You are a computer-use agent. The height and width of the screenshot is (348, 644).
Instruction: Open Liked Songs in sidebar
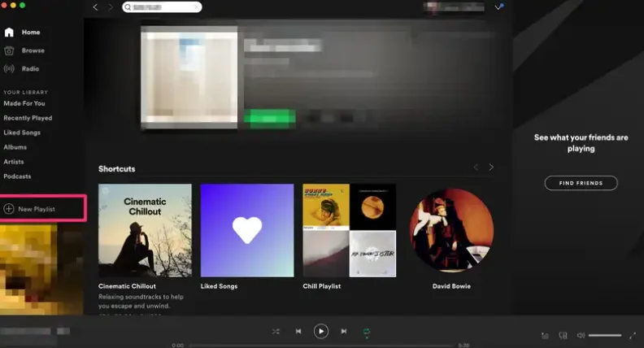(x=22, y=133)
